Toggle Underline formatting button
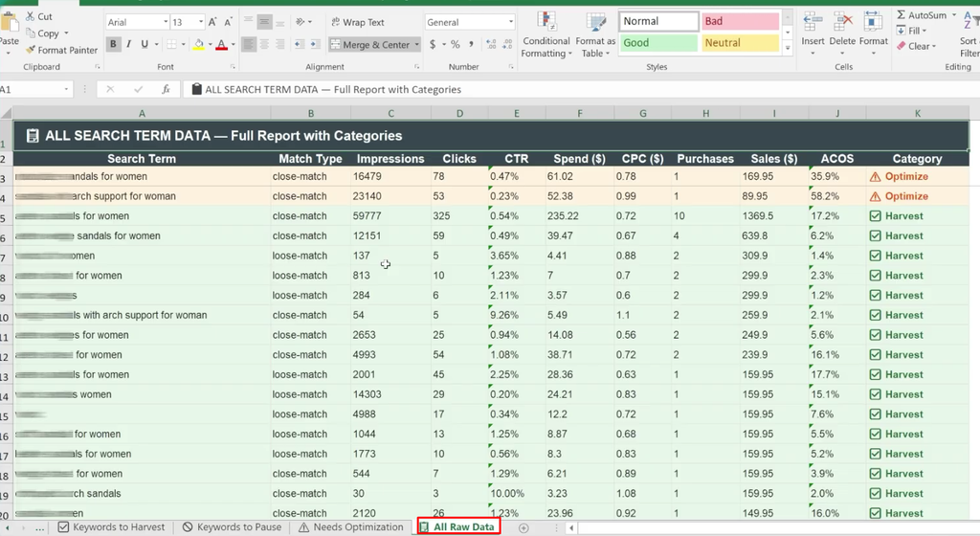Screen dimensions: 980x536 [145, 44]
